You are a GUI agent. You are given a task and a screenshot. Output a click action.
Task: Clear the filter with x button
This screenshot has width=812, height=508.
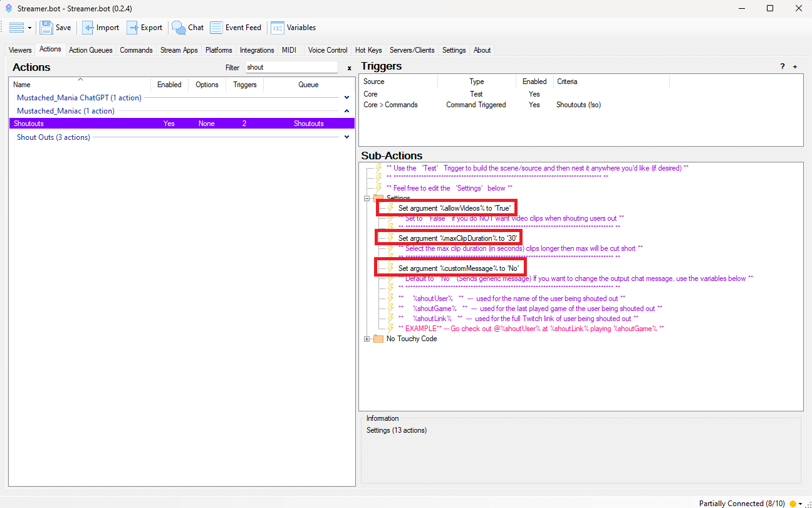coord(349,67)
